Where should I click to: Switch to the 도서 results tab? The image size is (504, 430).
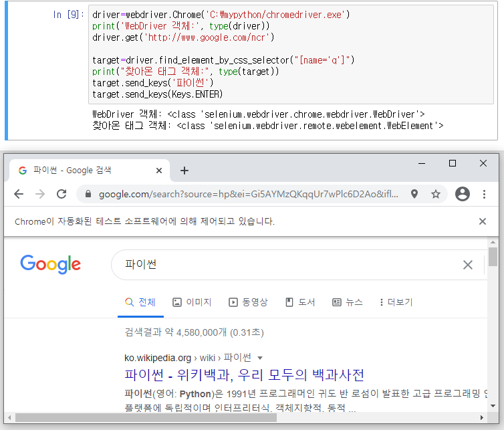300,302
